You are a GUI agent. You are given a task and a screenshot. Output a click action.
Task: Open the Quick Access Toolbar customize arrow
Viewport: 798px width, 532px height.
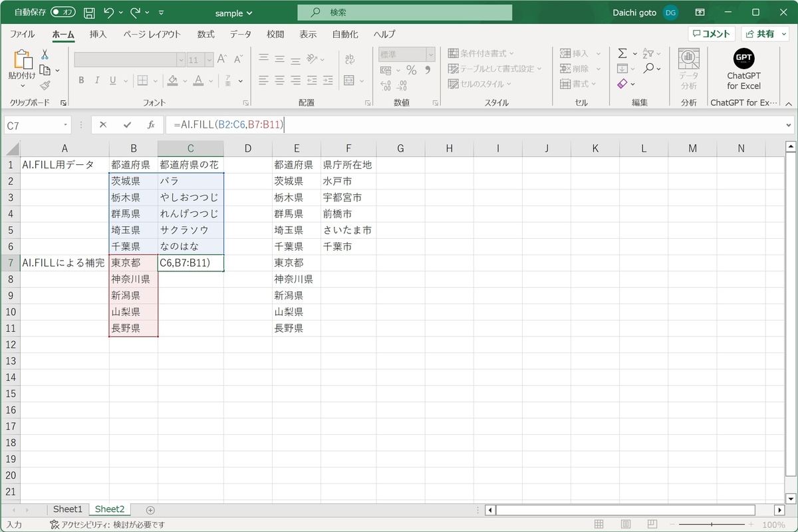pyautogui.click(x=162, y=13)
